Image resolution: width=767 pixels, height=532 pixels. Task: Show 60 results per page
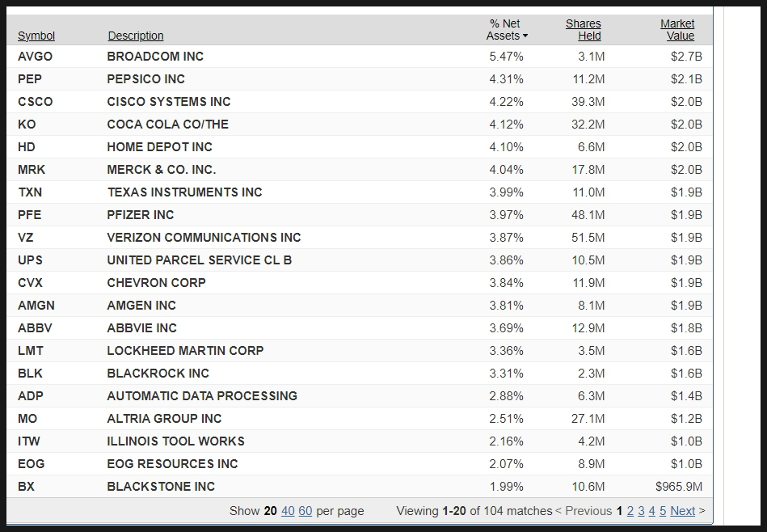306,511
